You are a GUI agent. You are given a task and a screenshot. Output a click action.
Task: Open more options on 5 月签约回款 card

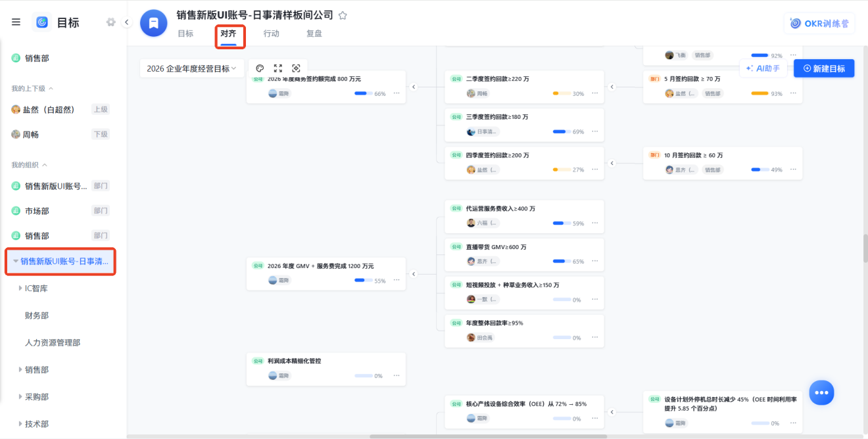tap(793, 93)
